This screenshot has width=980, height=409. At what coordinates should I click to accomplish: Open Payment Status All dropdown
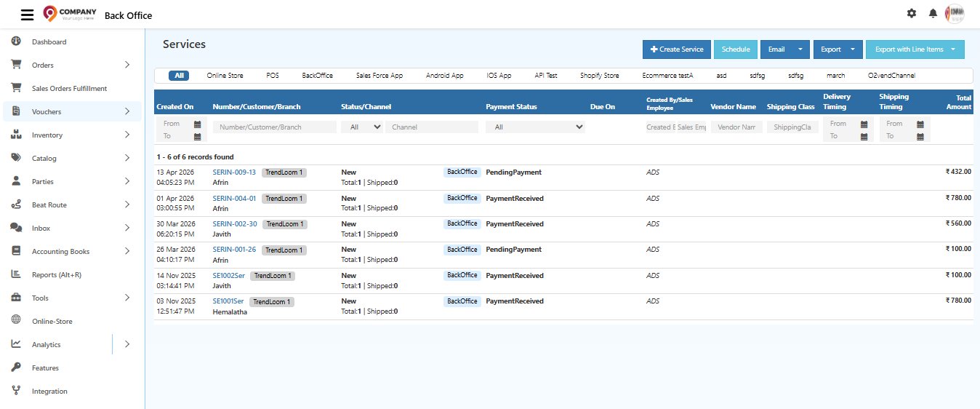click(x=537, y=127)
